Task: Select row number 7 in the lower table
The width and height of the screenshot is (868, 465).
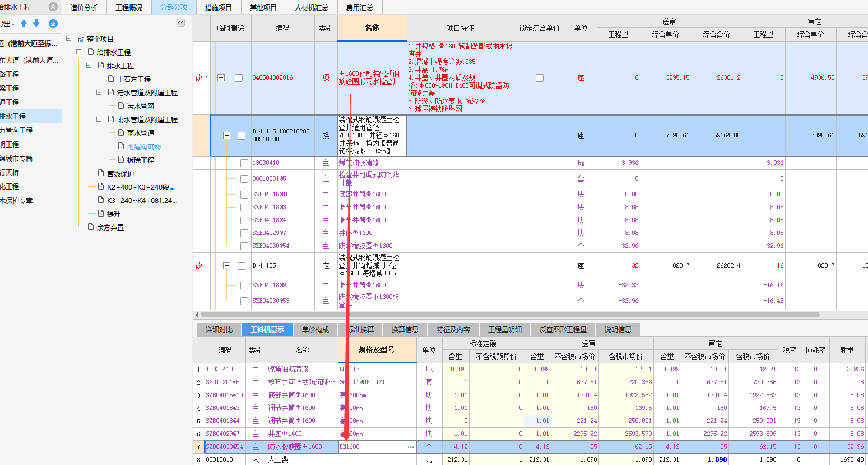Action: (x=198, y=447)
